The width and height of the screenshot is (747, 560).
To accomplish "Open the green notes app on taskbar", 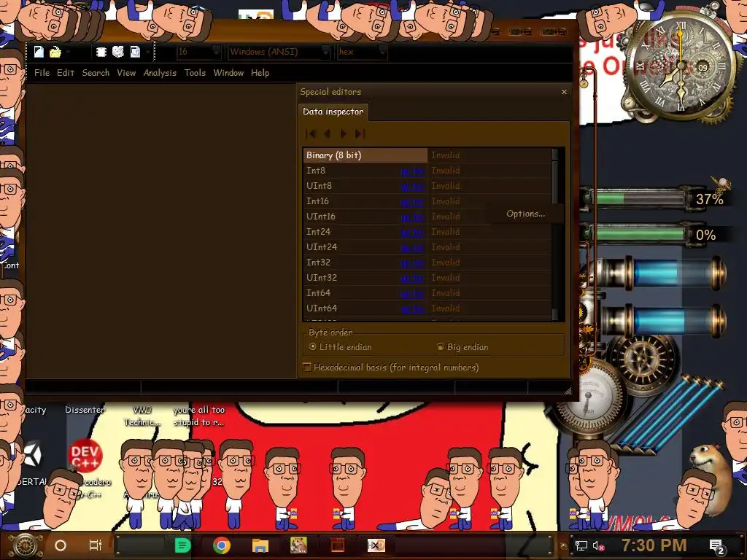I will point(182,545).
